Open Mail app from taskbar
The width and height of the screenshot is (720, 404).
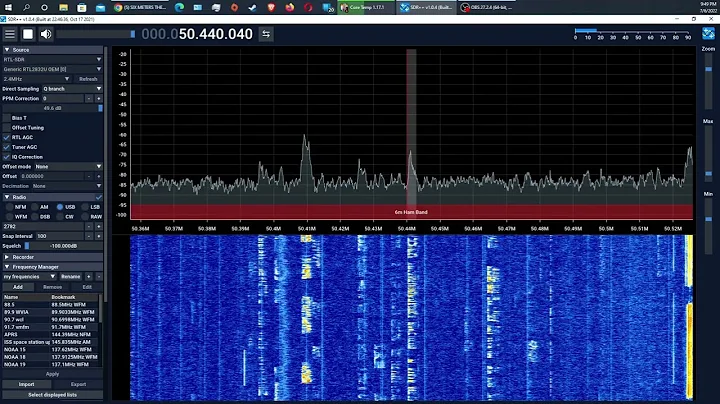pos(100,7)
